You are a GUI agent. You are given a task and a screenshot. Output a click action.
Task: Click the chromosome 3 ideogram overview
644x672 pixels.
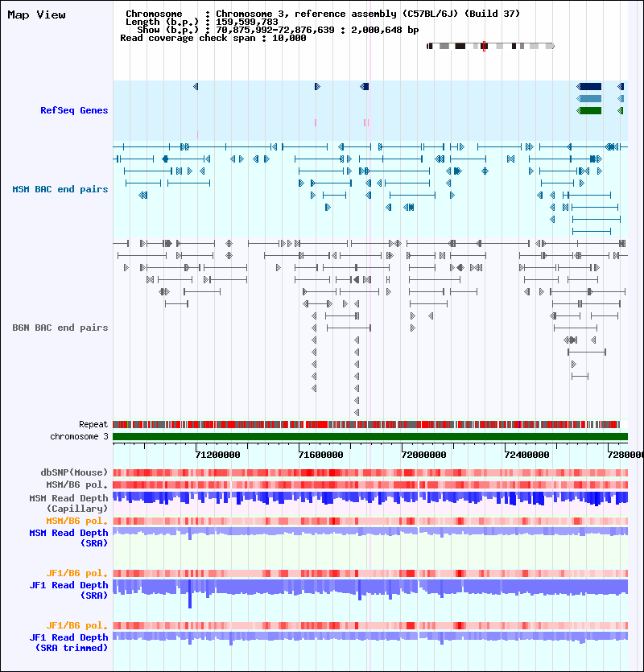click(x=490, y=46)
